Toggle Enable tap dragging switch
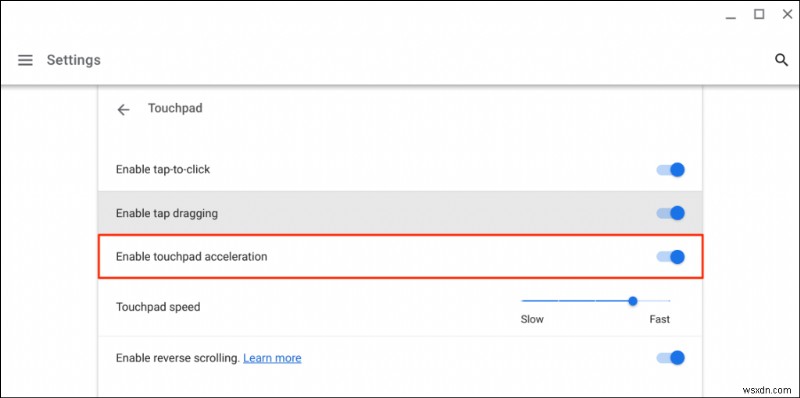 tap(670, 213)
